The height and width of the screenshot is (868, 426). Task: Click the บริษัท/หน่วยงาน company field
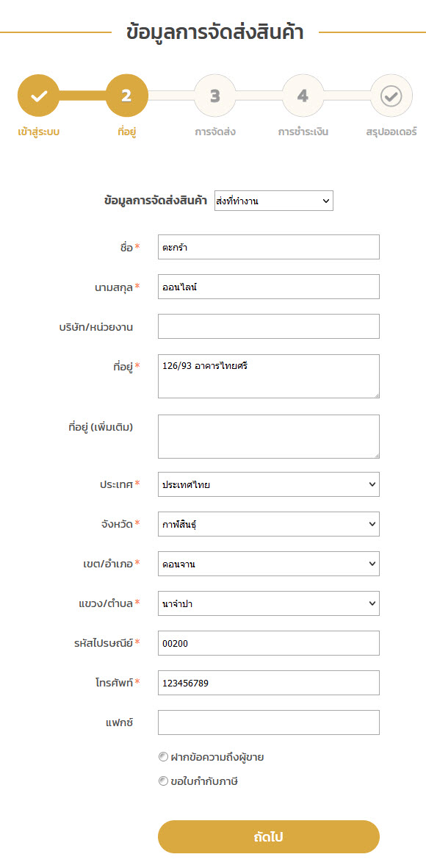[269, 326]
